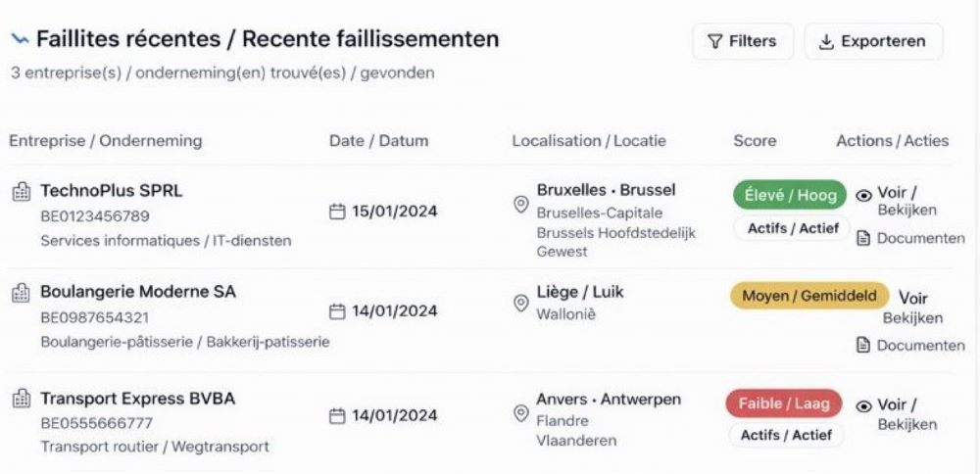Click the building icon beside Boulangerie Moderne SA
This screenshot has height=474, width=980.
pyautogui.click(x=21, y=293)
